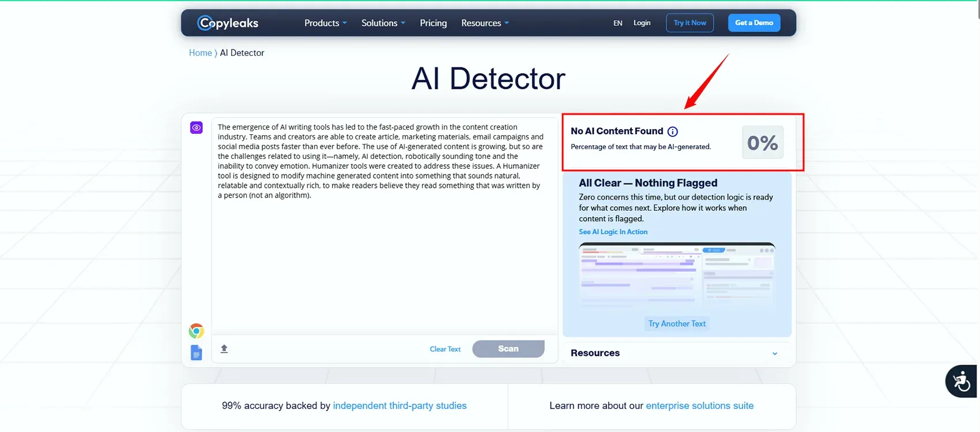The height and width of the screenshot is (432, 980).
Task: Expand the Solutions dropdown menu
Action: pyautogui.click(x=383, y=23)
